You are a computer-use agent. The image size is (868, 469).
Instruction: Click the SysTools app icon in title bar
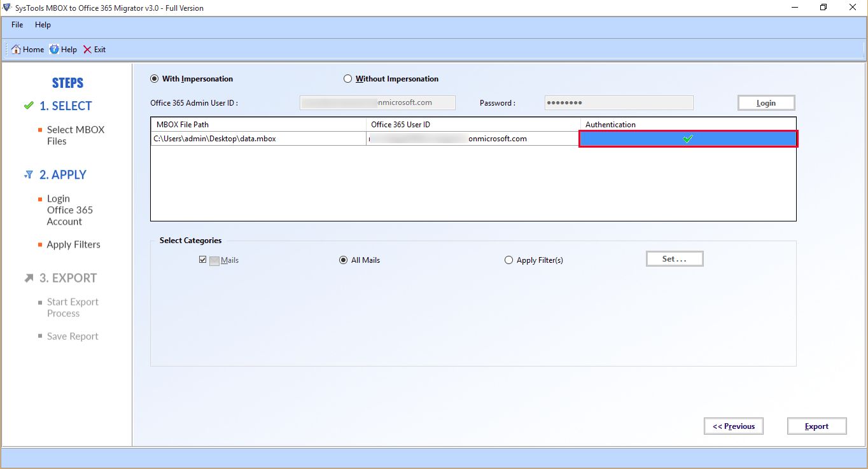[x=7, y=8]
